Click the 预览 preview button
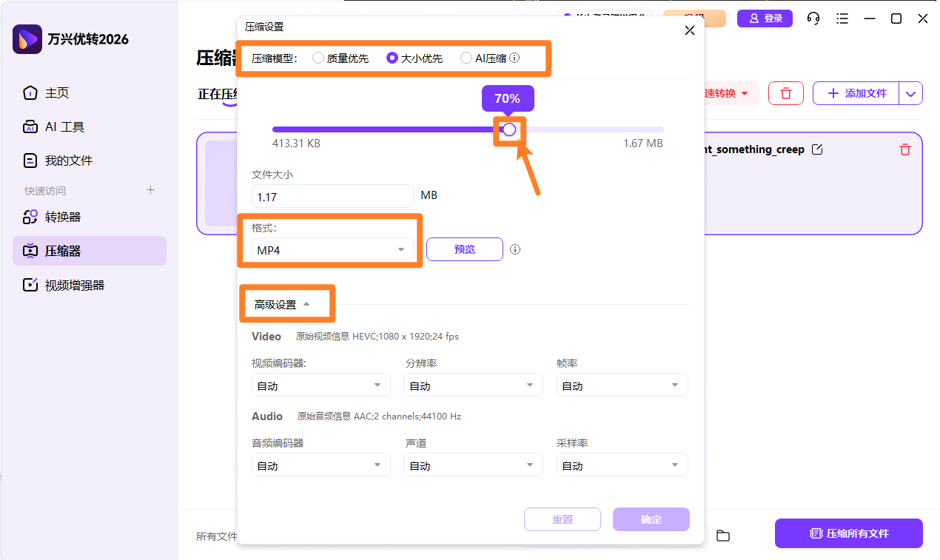This screenshot has height=560, width=940. (465, 249)
